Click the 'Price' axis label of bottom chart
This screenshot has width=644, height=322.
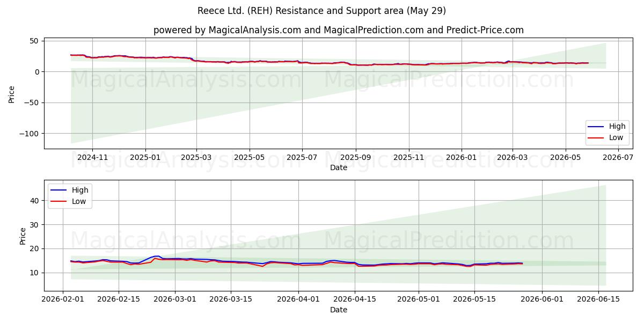tap(23, 236)
